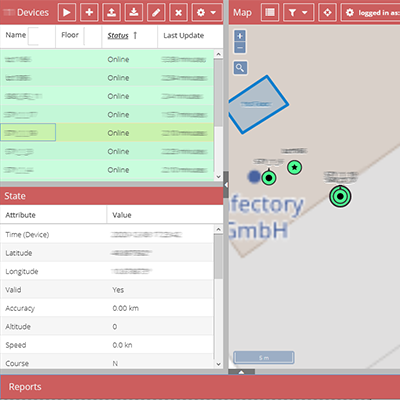Select the large green ringed device marker
This screenshot has height=400, width=400.
coord(340,196)
